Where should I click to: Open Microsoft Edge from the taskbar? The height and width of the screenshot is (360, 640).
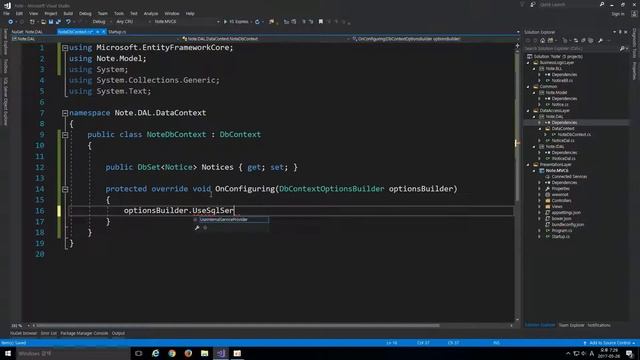(x=156, y=353)
